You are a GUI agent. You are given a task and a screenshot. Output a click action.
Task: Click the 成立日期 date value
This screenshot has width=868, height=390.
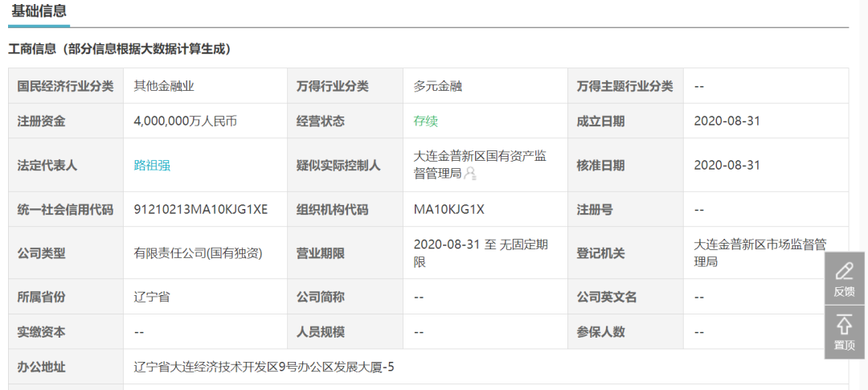pos(727,121)
